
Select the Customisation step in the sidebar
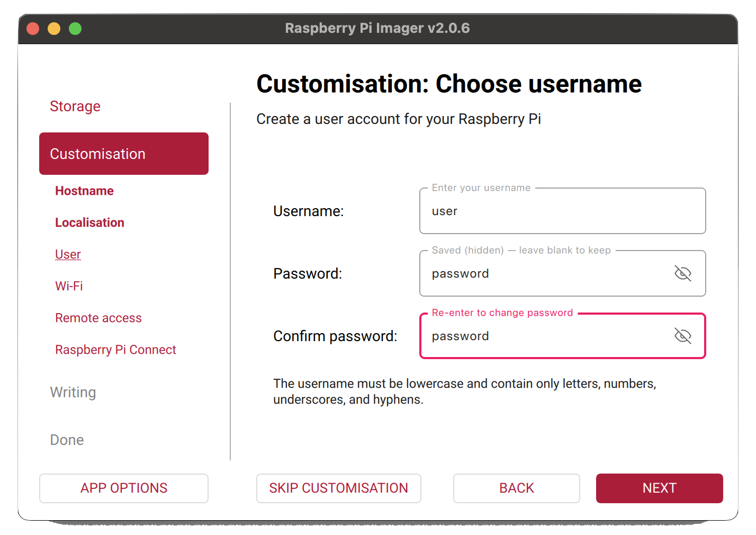point(123,154)
